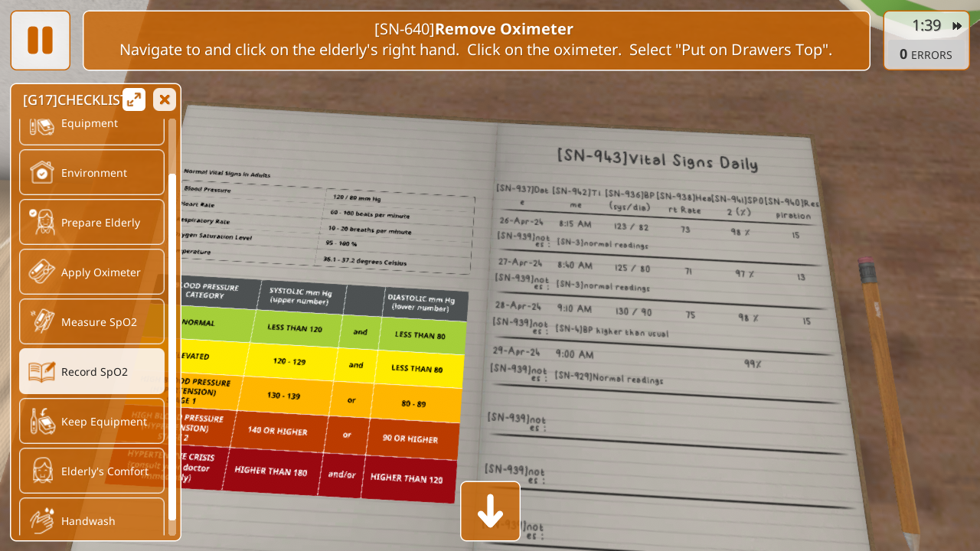Click the Remove Oximeter instruction banner
This screenshot has width=980, height=551.
475,41
